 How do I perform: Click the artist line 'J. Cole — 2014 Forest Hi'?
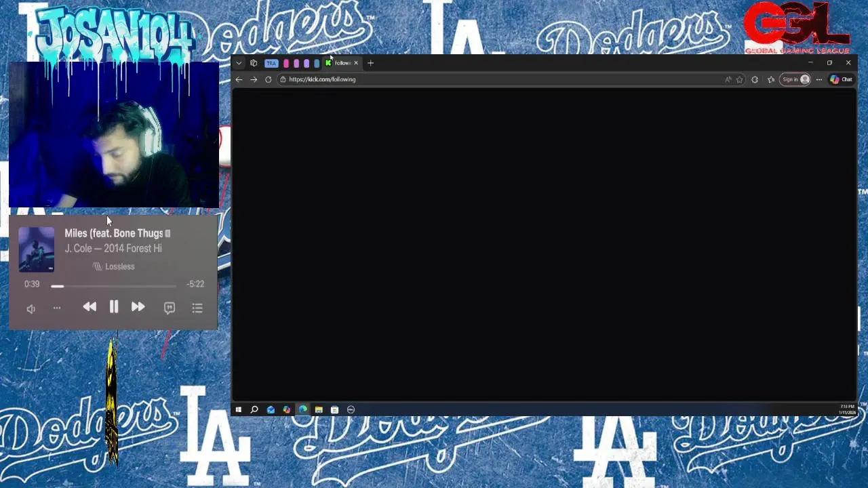113,249
